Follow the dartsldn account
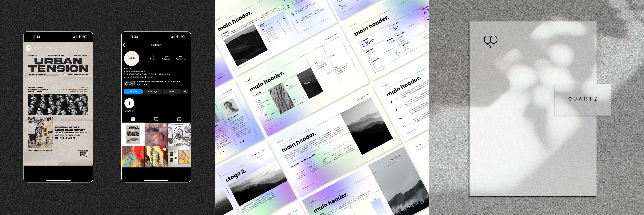 click(x=133, y=92)
